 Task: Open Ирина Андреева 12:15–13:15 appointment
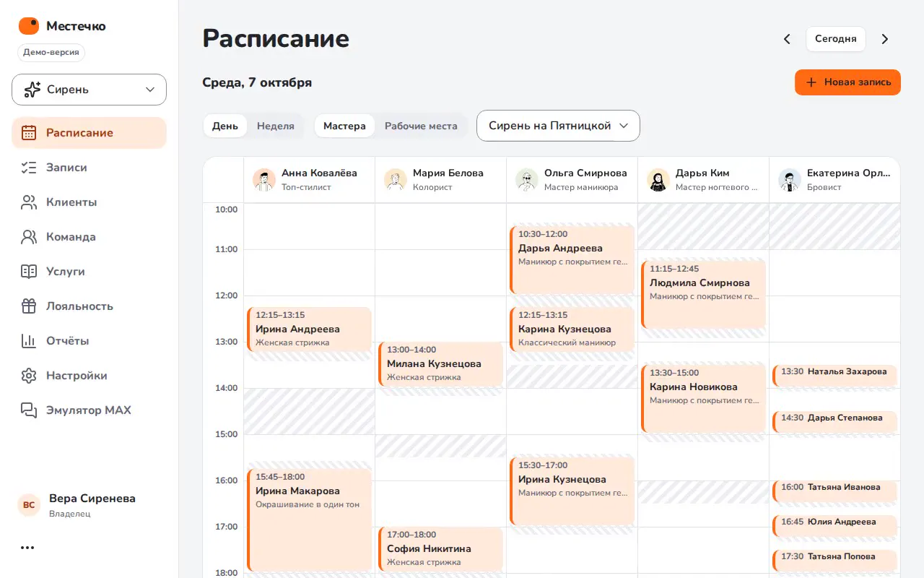pos(309,329)
